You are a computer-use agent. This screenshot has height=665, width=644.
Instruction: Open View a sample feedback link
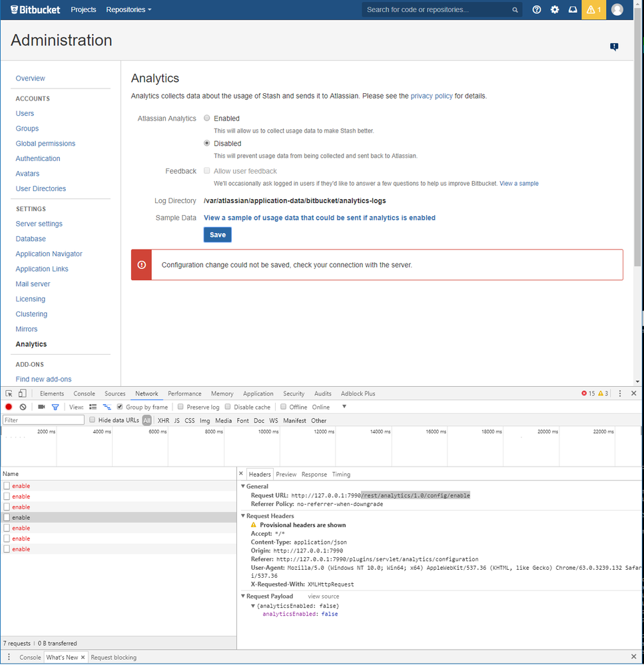point(519,183)
